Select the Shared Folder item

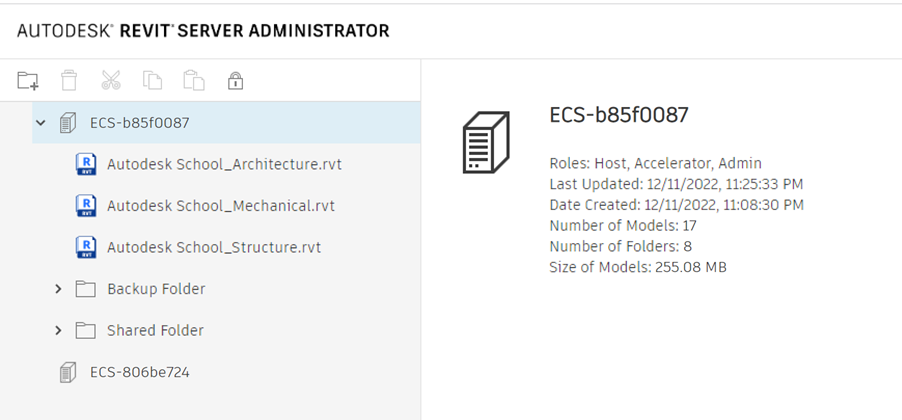155,330
